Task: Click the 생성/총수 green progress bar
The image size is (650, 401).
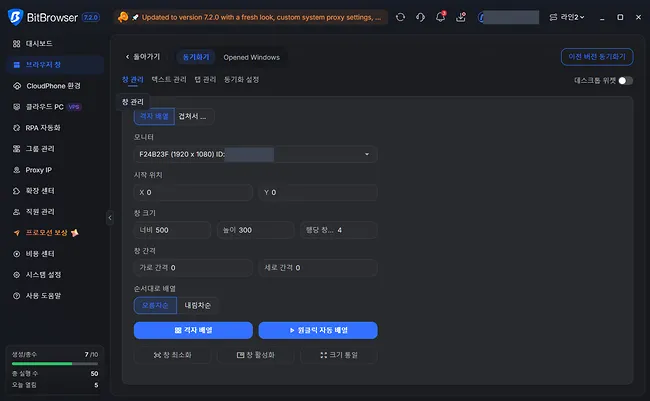Action: point(55,364)
